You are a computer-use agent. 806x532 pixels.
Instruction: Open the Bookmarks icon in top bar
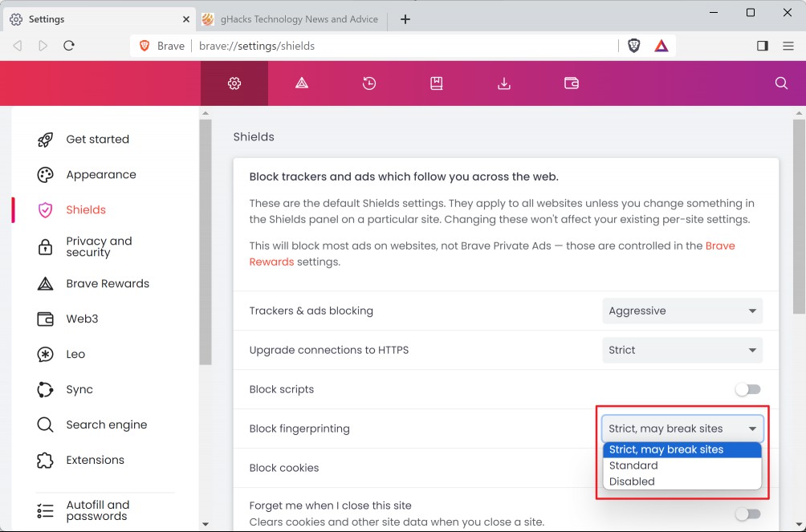click(437, 83)
